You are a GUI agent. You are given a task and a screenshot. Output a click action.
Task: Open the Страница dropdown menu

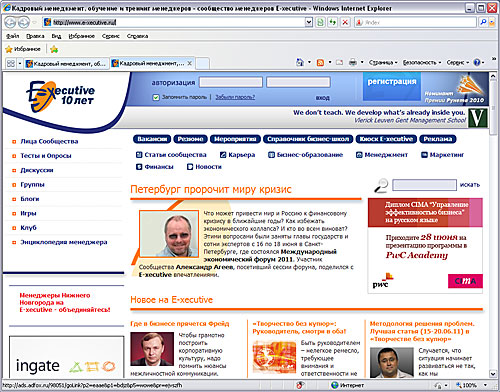(x=383, y=62)
